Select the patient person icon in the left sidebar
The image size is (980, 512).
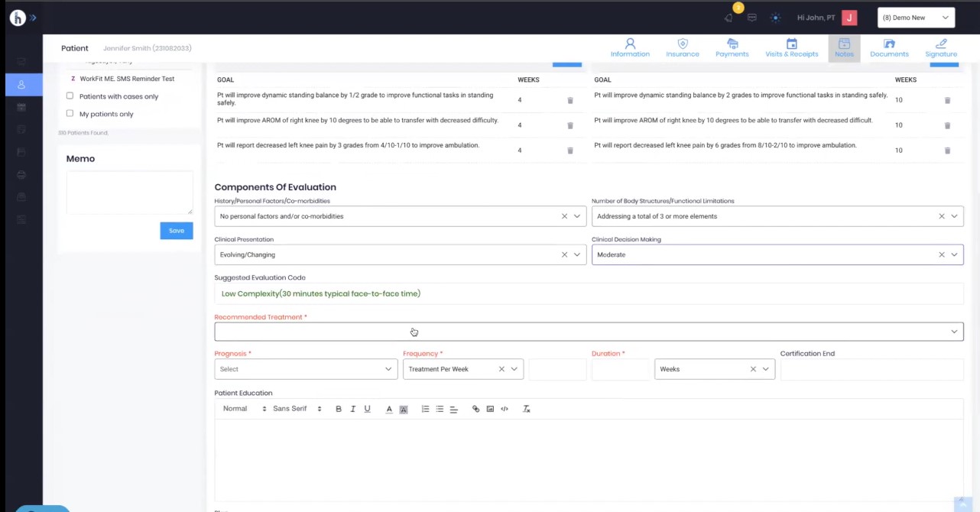(x=21, y=85)
